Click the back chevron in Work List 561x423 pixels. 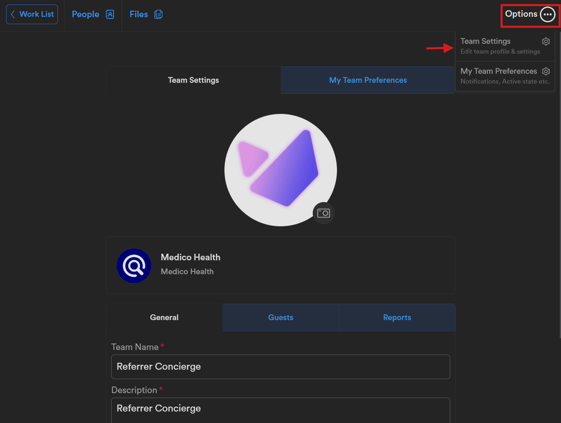tap(13, 14)
